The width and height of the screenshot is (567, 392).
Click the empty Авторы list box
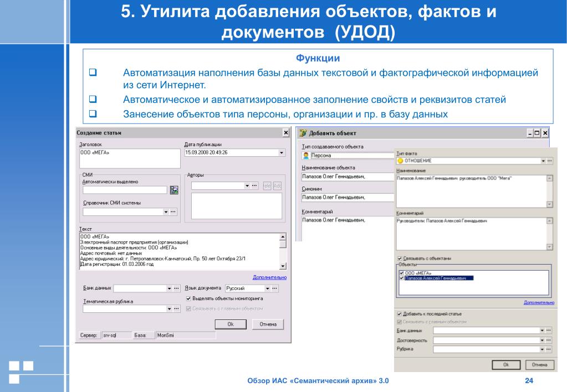click(237, 206)
